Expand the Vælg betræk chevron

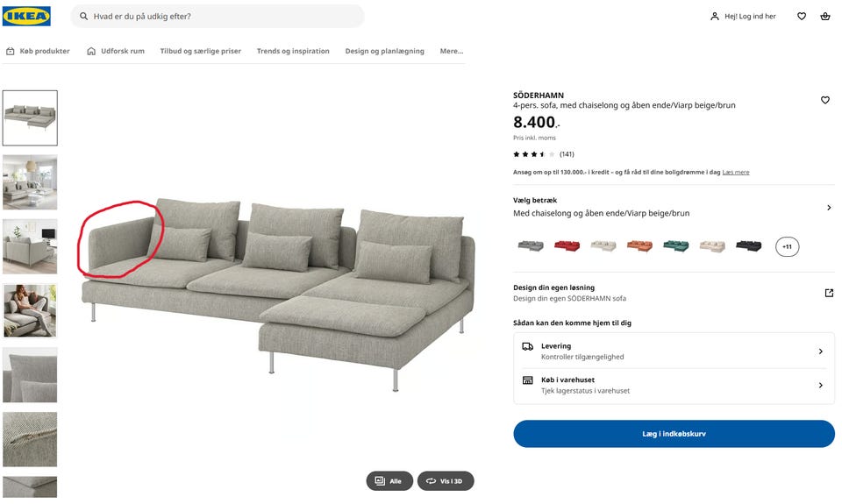tap(829, 207)
